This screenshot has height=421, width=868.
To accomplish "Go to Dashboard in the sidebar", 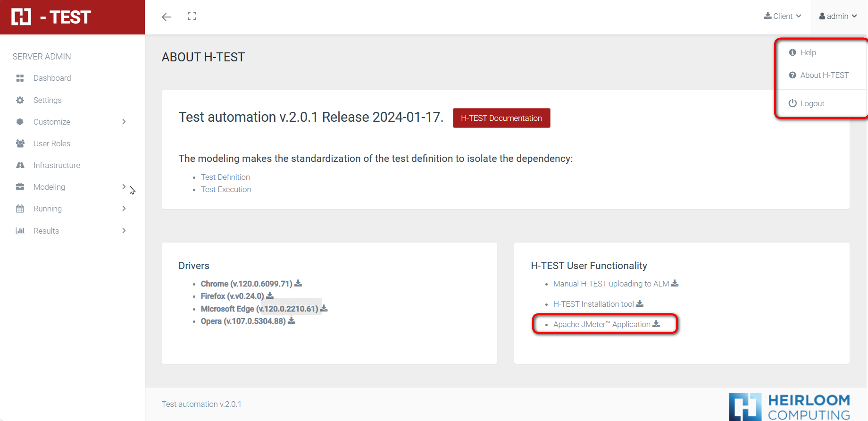I will (x=52, y=78).
